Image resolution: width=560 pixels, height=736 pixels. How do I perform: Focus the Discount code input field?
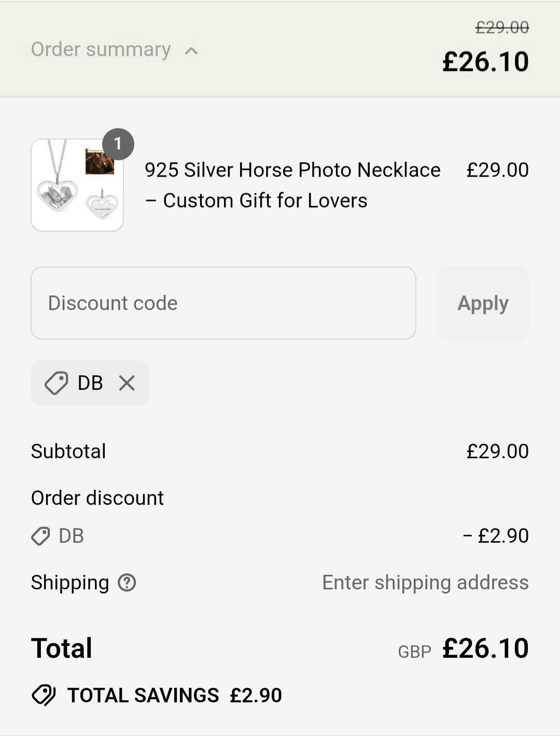223,303
